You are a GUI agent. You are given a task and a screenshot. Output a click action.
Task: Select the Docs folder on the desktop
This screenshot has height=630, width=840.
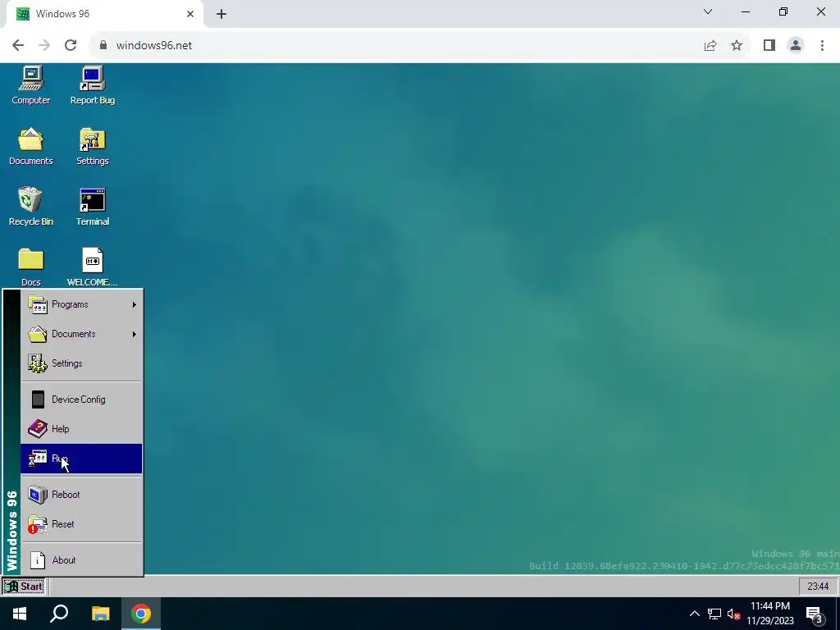[31, 267]
